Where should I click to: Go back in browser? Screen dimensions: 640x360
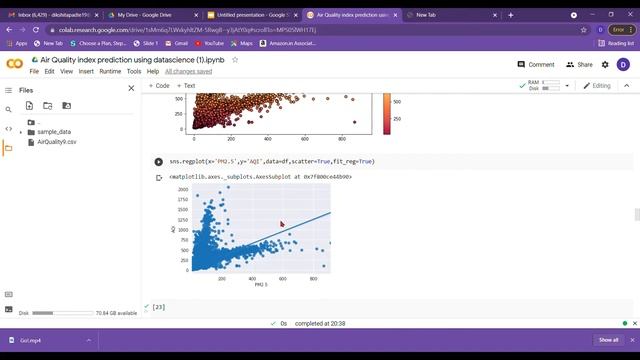(x=9, y=30)
